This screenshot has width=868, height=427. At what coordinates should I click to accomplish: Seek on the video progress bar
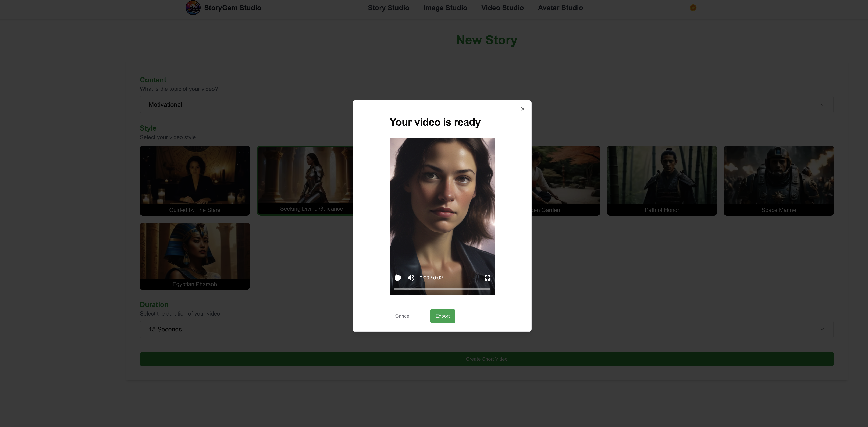(x=442, y=289)
